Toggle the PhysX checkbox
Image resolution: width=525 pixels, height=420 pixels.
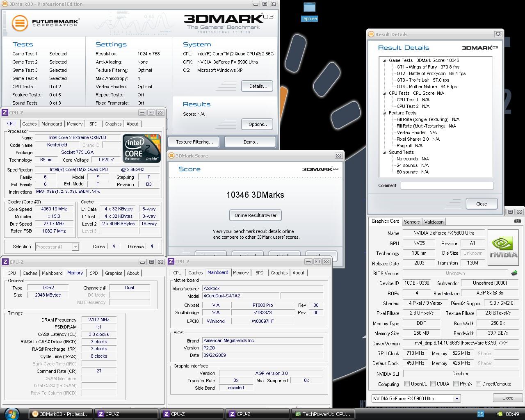[x=456, y=384]
